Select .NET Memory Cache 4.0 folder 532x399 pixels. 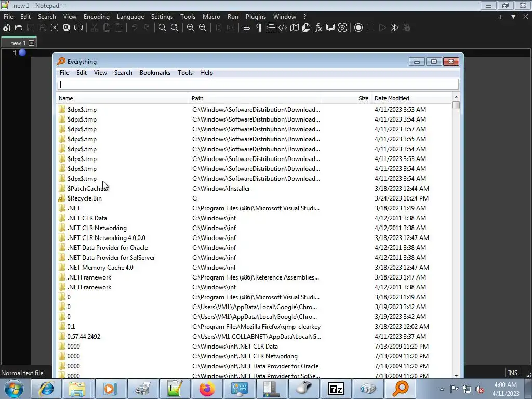coord(255,267)
